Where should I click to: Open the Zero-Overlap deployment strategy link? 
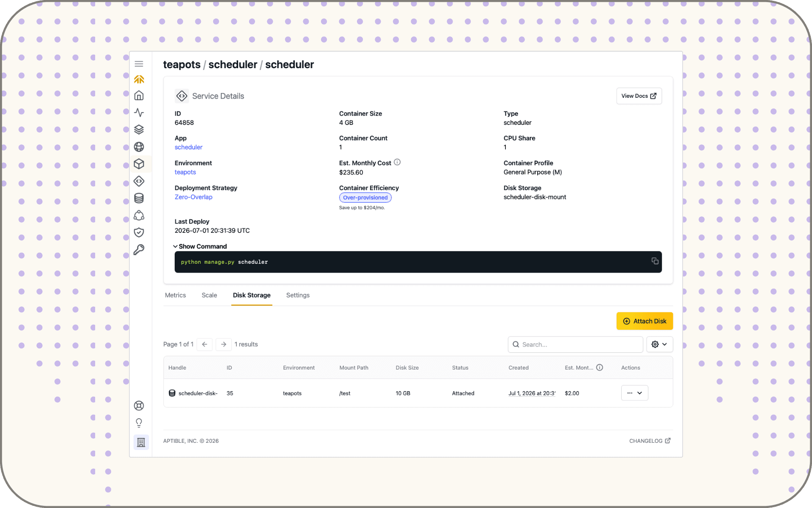(193, 197)
